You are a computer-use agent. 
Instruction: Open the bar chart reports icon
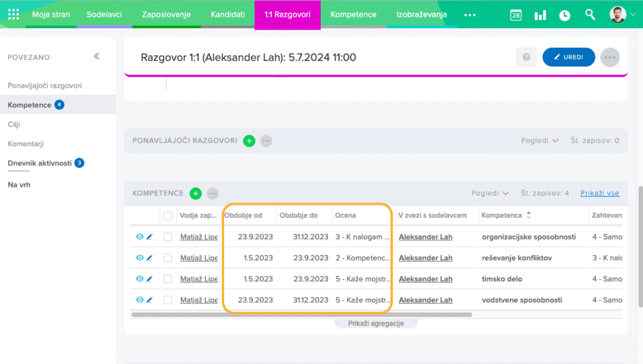pyautogui.click(x=540, y=15)
